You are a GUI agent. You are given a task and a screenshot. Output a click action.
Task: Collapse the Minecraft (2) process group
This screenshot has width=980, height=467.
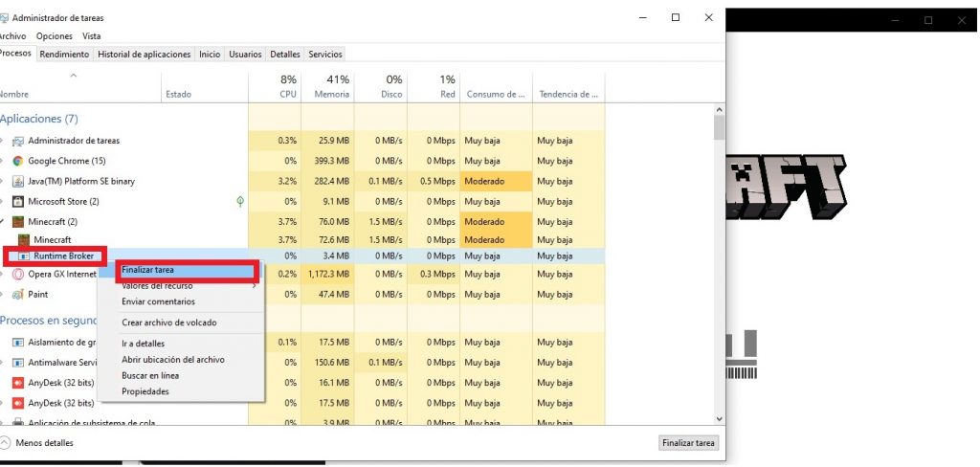[2, 222]
